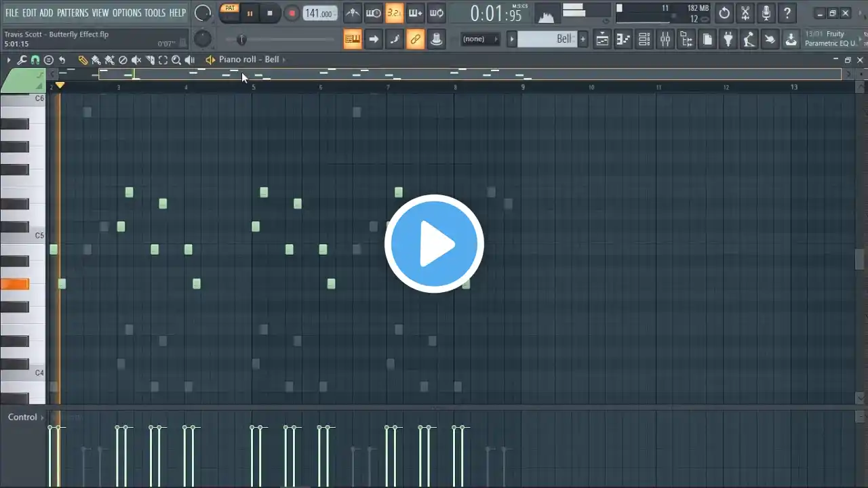
Task: Open the Patterns menu
Action: pyautogui.click(x=73, y=13)
